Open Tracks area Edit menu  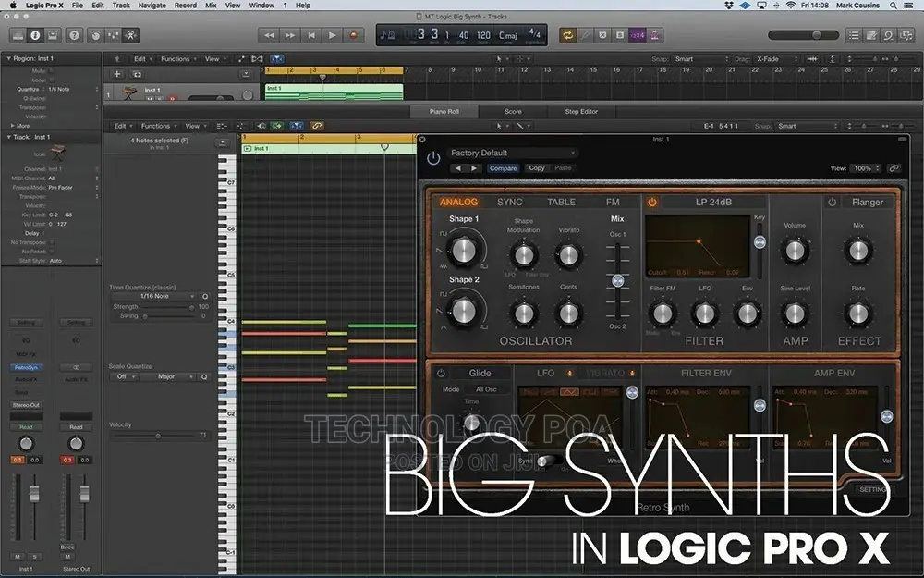point(141,59)
